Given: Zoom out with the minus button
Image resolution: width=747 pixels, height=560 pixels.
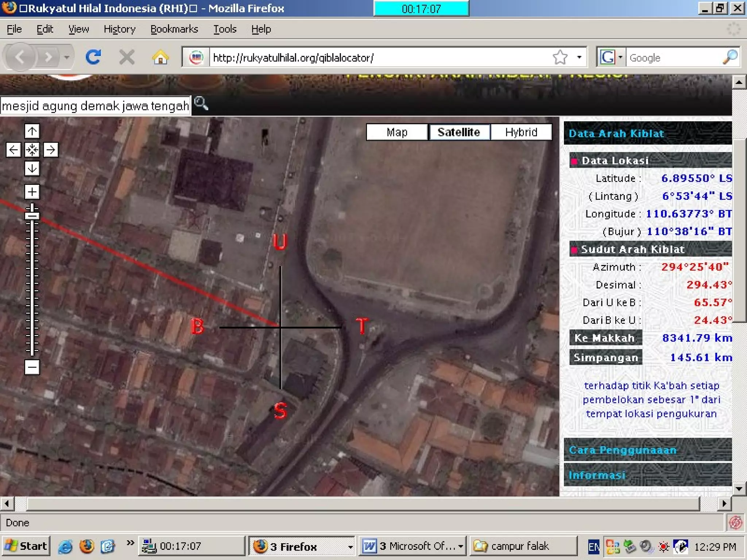Looking at the screenshot, I should 32,367.
